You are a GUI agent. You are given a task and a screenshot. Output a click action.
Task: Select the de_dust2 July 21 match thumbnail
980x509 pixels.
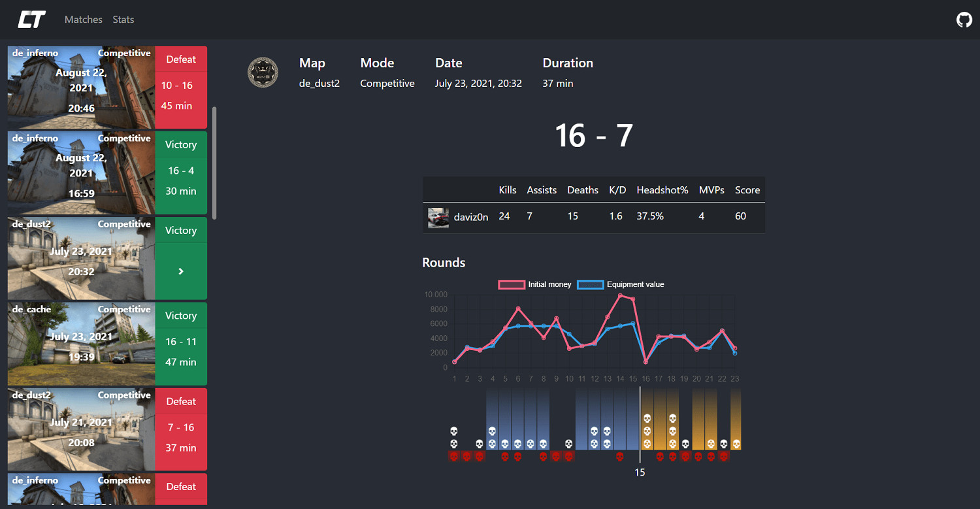point(81,429)
